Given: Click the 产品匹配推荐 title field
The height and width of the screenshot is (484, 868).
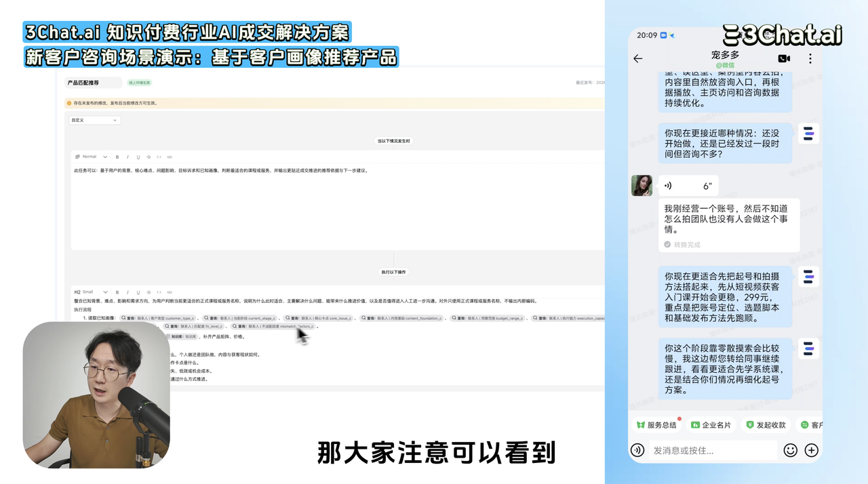Looking at the screenshot, I should point(94,83).
